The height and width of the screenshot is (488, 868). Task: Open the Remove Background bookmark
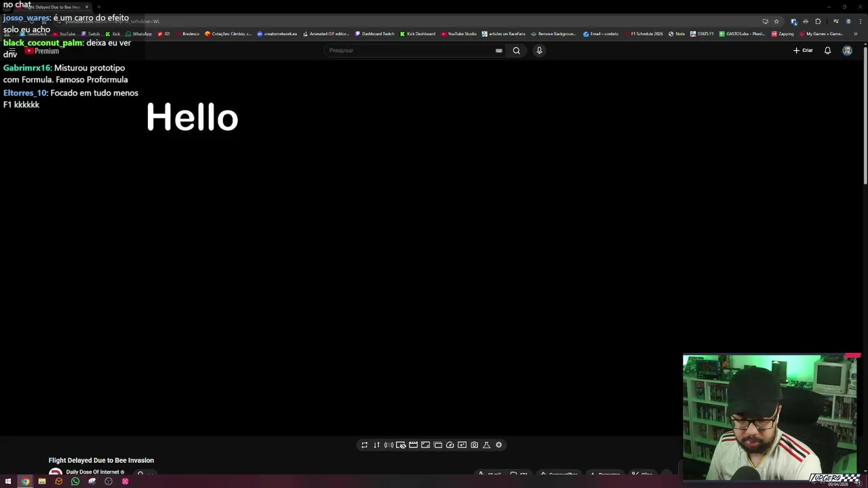tap(553, 34)
